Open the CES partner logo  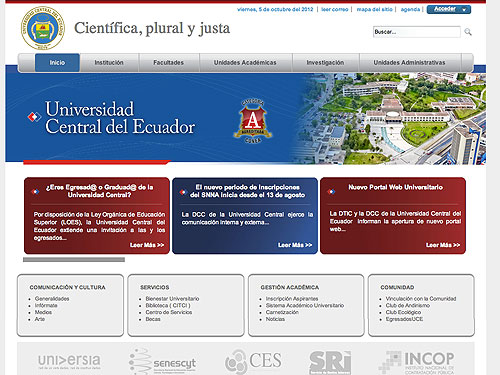(x=253, y=362)
